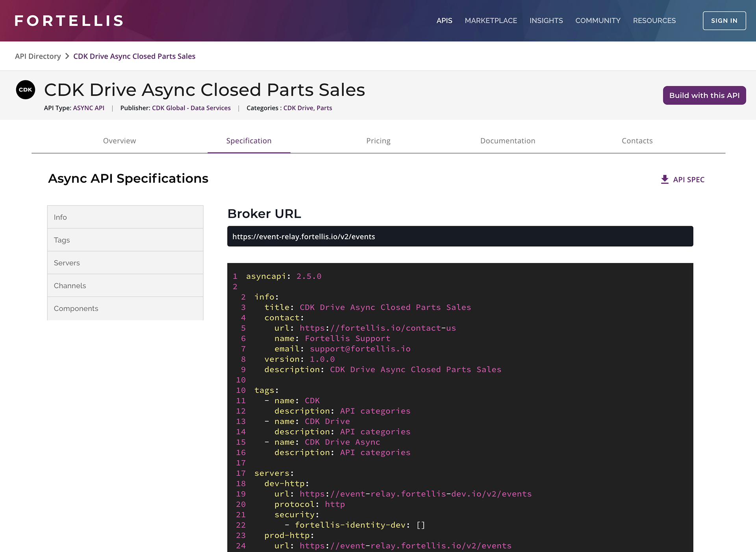Download the spec via the API SPEC download icon

point(665,179)
